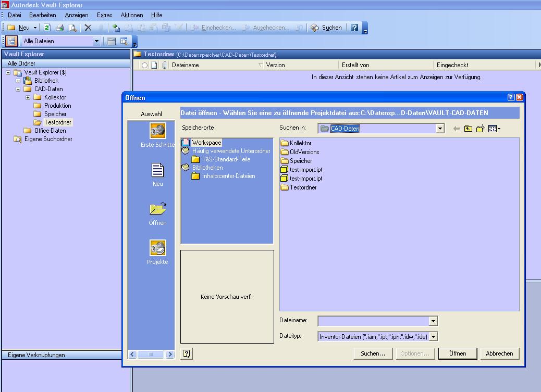
Task: Select the test import.ipt part file
Action: click(x=302, y=170)
